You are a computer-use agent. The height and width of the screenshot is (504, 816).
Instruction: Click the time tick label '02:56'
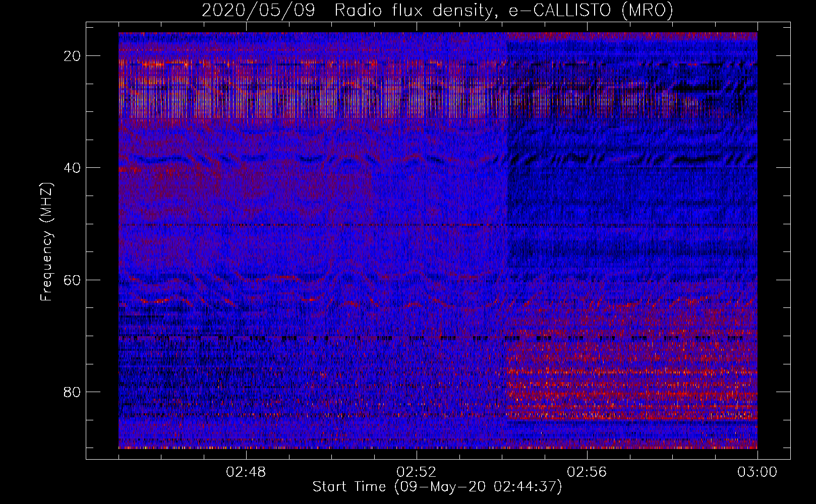[587, 472]
